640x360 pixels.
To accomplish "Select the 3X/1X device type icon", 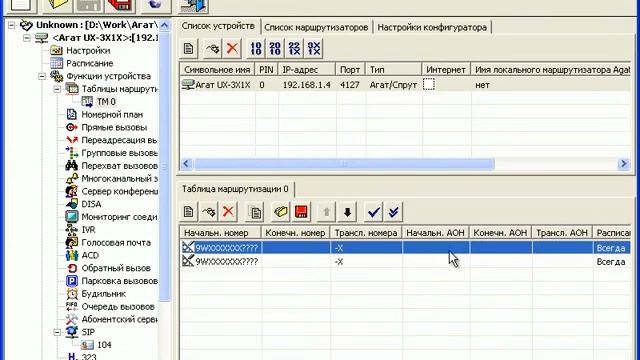I will pos(314,49).
